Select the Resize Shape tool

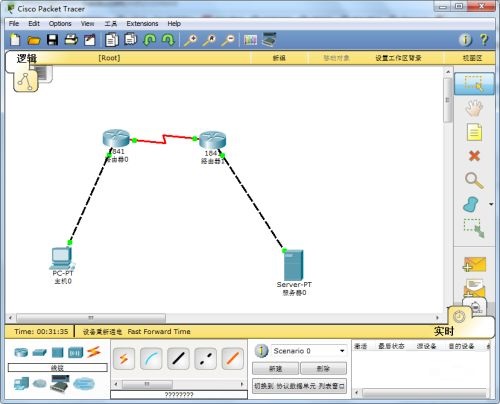click(x=474, y=228)
